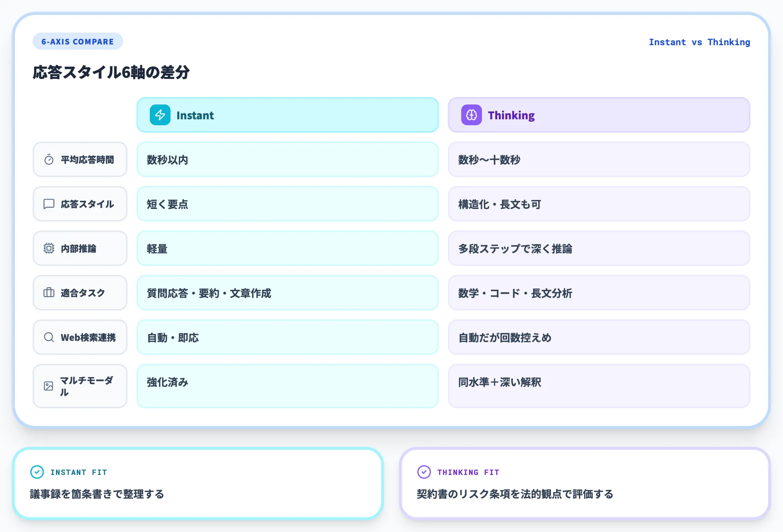Click the Instant vs Thinking label

point(700,42)
